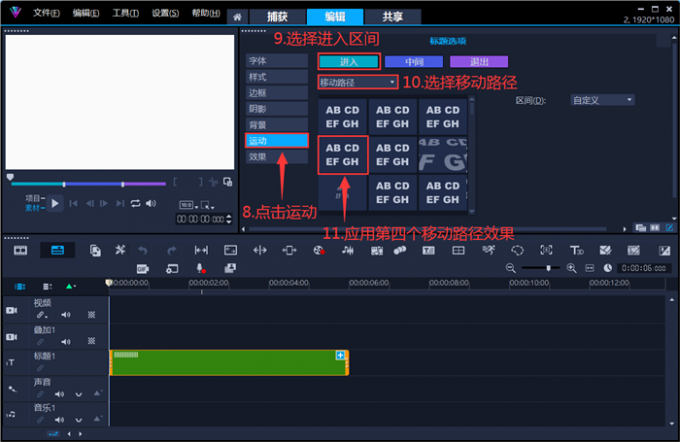Viewport: 680px width, 442px height.
Task: Open the 区间 自定义 dropdown
Action: (602, 100)
